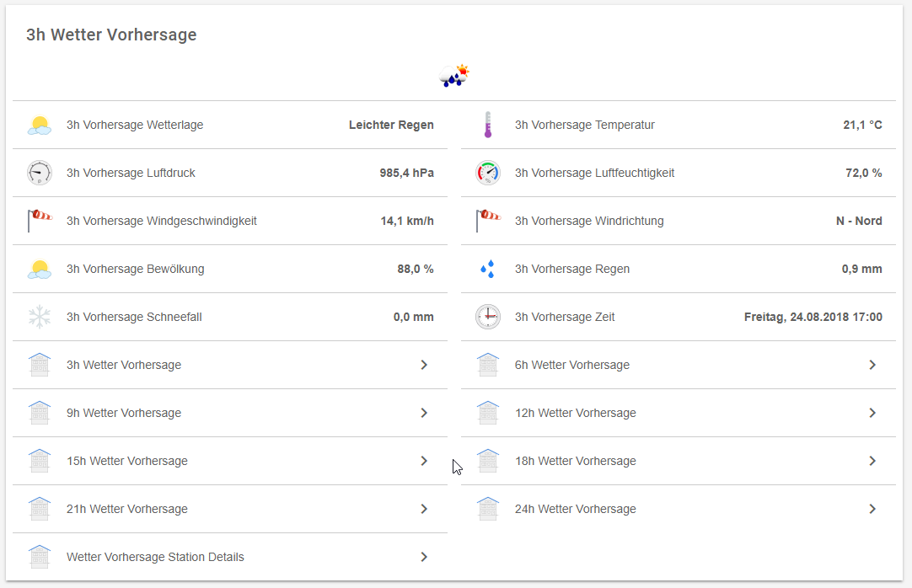Click the Luftfeuchtigkeit humidity gauge icon
This screenshot has width=912, height=588.
[487, 172]
